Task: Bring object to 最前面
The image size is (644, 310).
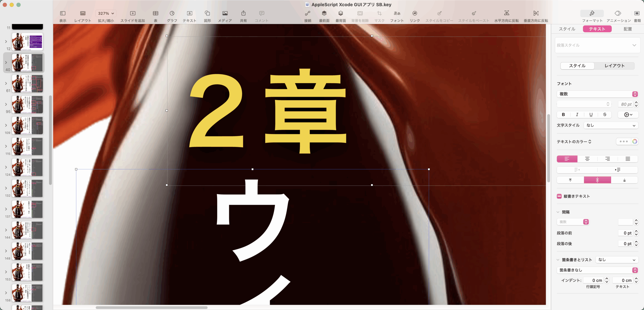Action: 324,13
